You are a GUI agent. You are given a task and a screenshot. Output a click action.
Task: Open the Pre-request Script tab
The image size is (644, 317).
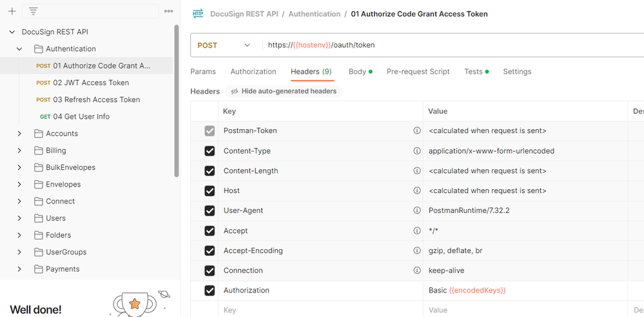pos(418,72)
